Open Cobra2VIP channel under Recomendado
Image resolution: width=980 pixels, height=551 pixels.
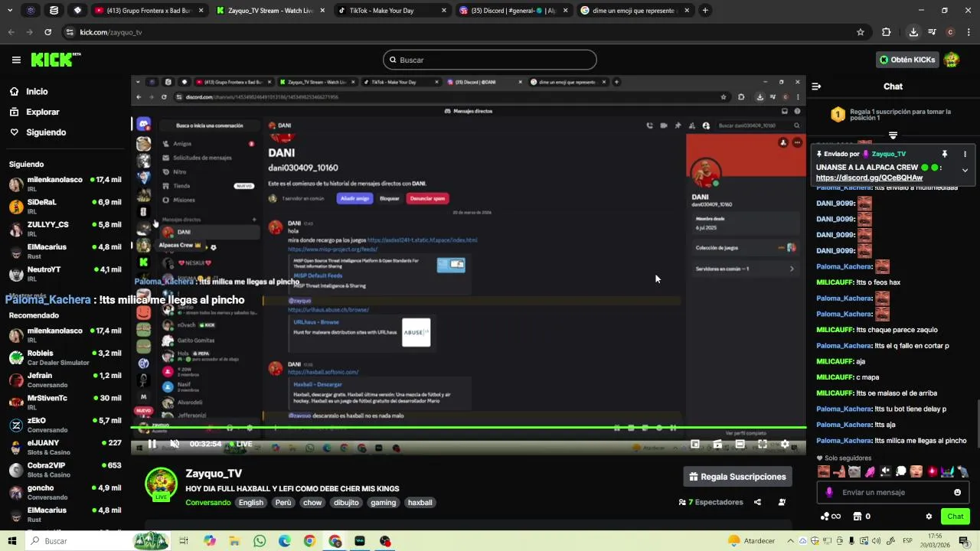click(65, 470)
